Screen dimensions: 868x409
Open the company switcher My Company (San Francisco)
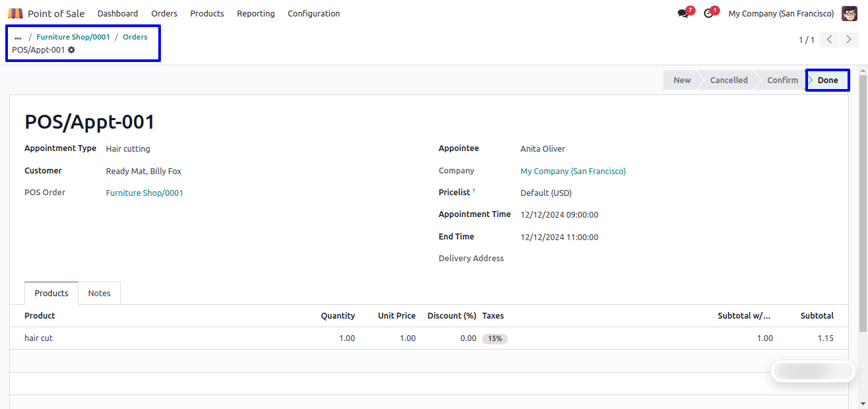[x=780, y=13]
